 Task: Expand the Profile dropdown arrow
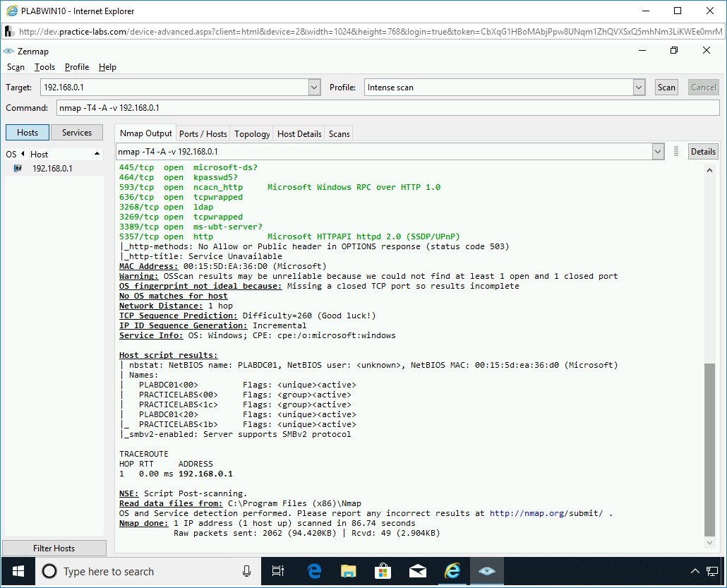coord(639,88)
